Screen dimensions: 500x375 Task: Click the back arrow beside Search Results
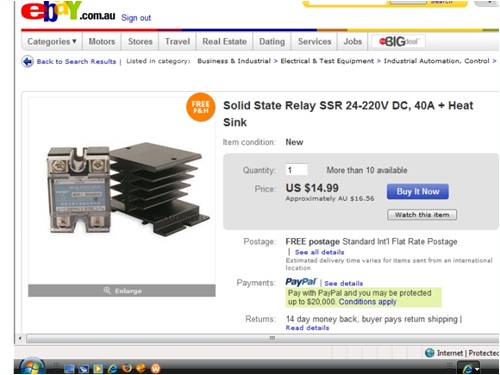pyautogui.click(x=28, y=61)
